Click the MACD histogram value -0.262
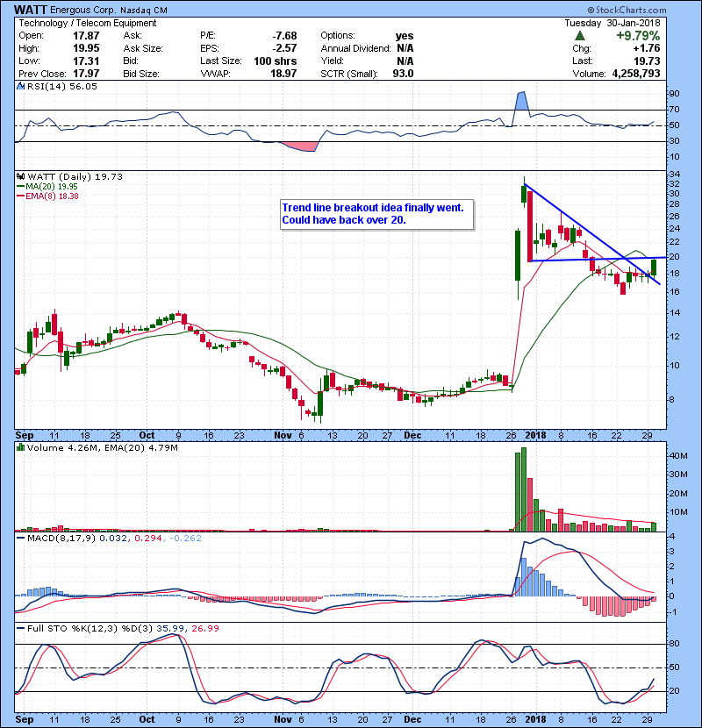 coord(185,539)
